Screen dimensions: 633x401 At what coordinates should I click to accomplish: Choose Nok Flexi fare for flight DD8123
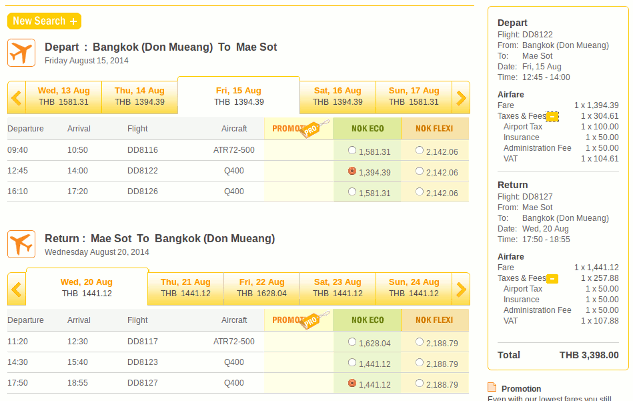pyautogui.click(x=419, y=362)
